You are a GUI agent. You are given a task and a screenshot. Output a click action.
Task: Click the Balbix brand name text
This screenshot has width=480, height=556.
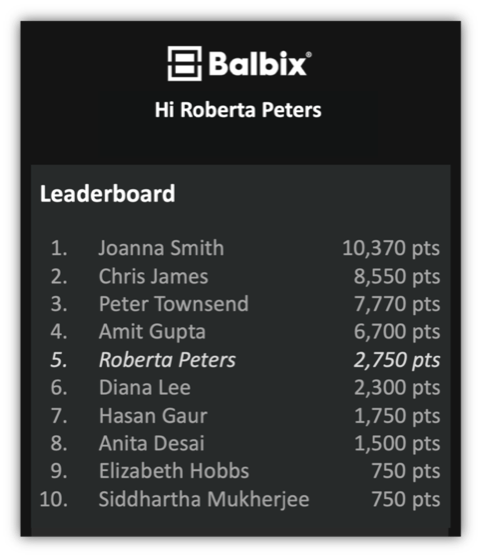[260, 64]
